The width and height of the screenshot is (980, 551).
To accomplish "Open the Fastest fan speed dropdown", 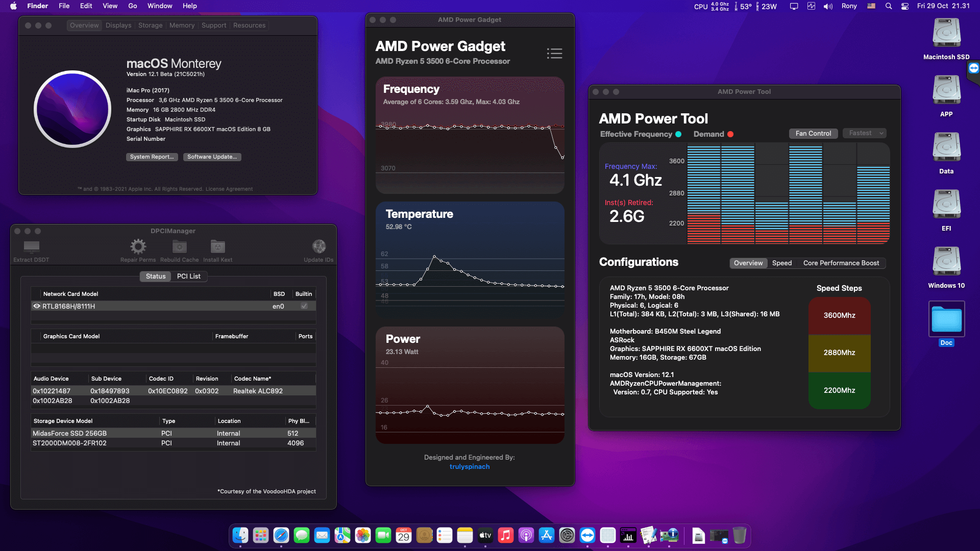I will pyautogui.click(x=865, y=133).
